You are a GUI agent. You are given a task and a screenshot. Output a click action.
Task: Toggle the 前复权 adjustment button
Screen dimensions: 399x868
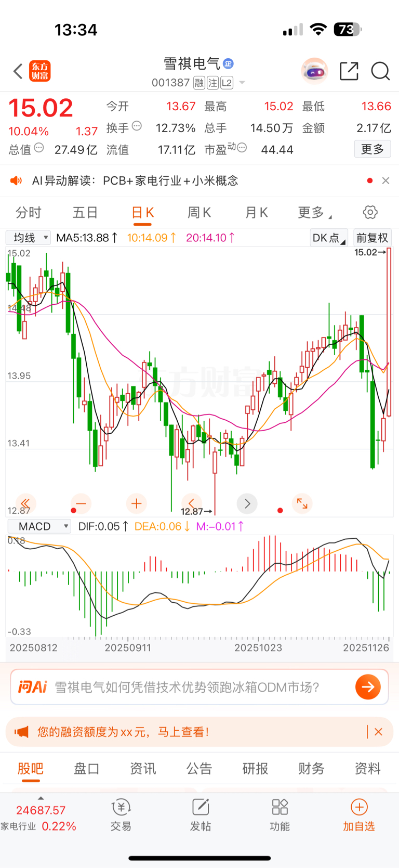373,238
